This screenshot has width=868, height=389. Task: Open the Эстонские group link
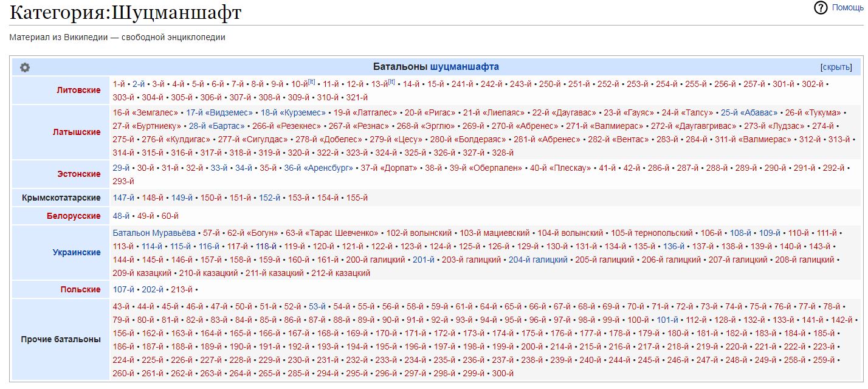click(x=79, y=174)
